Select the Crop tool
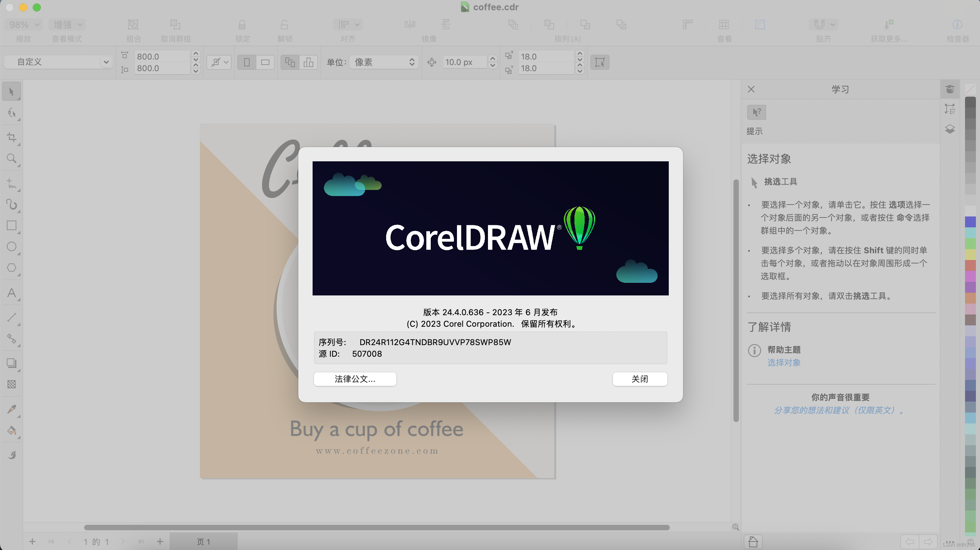Viewport: 980px width, 550px height. point(12,137)
